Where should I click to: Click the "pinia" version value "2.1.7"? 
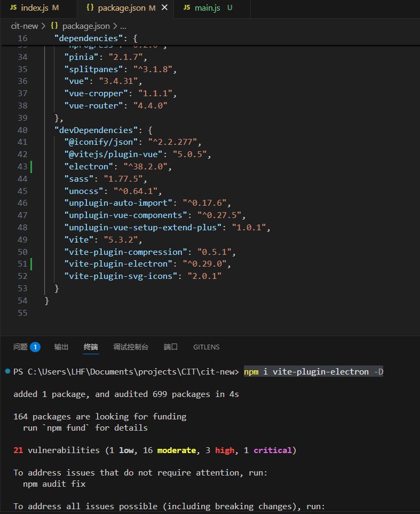click(126, 57)
